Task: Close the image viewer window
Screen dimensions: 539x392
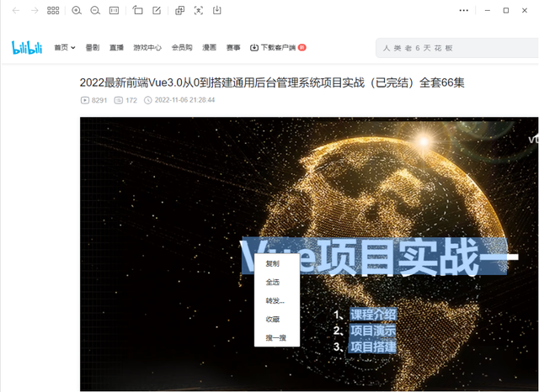Action: 525,10
